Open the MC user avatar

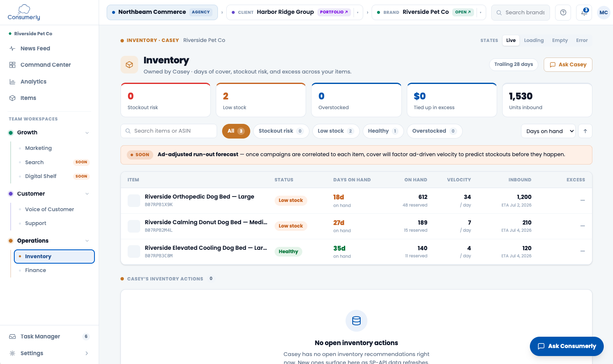click(x=604, y=13)
